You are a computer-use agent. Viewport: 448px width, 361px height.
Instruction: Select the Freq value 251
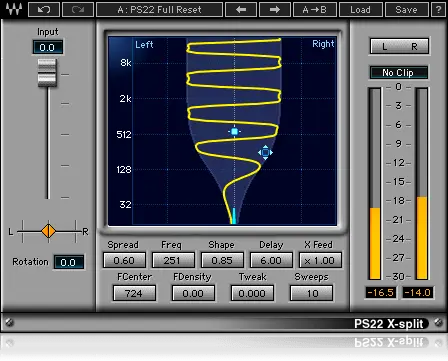coord(173,260)
